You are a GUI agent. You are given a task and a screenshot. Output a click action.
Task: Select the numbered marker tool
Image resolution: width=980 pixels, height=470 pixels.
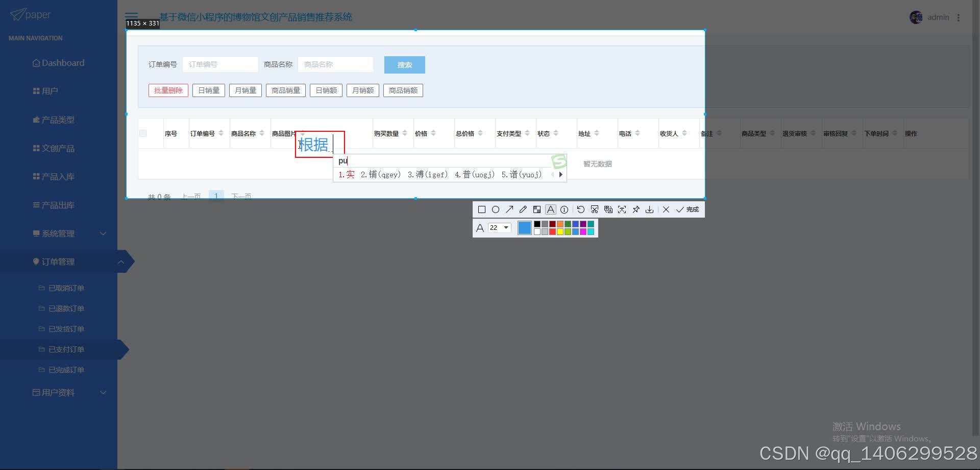(x=565, y=209)
